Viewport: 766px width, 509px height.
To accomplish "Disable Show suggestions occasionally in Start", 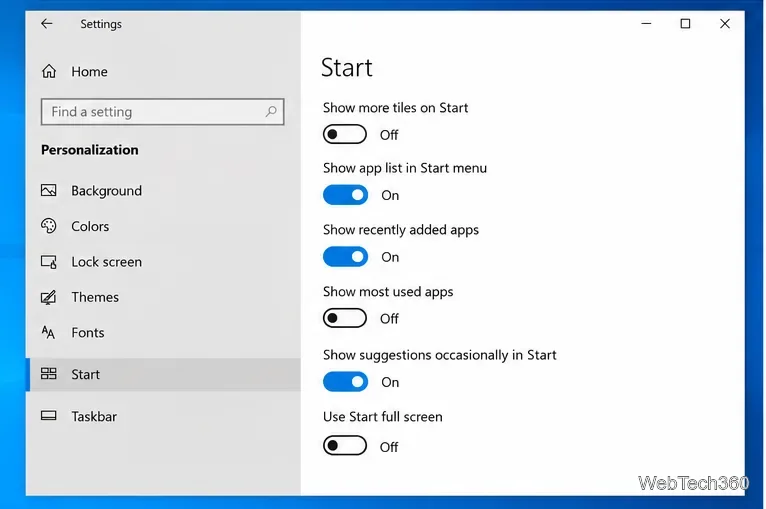I will click(345, 382).
